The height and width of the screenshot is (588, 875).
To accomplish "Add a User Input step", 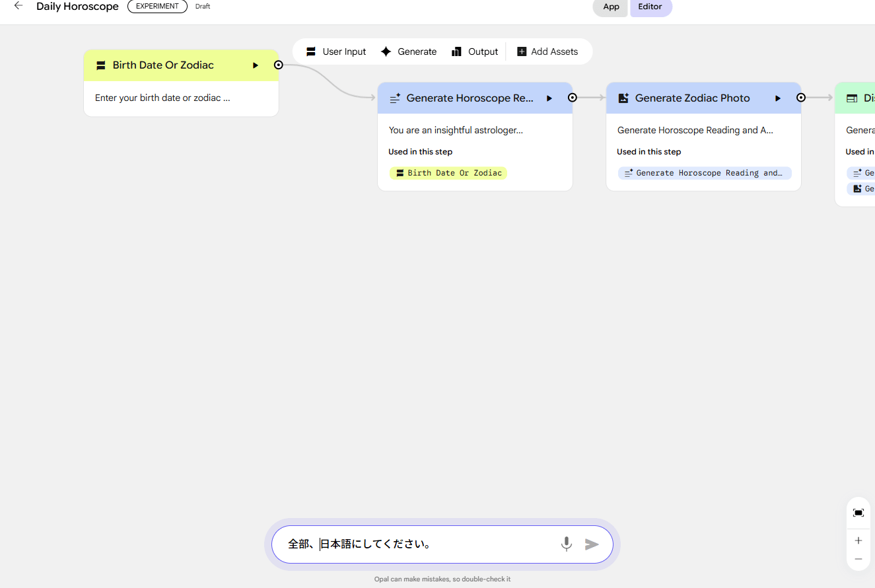I will pos(336,51).
